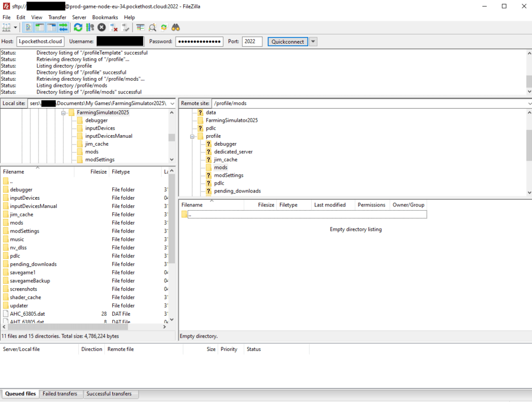Click inside the Port input field
This screenshot has width=532, height=402.
pyautogui.click(x=252, y=41)
